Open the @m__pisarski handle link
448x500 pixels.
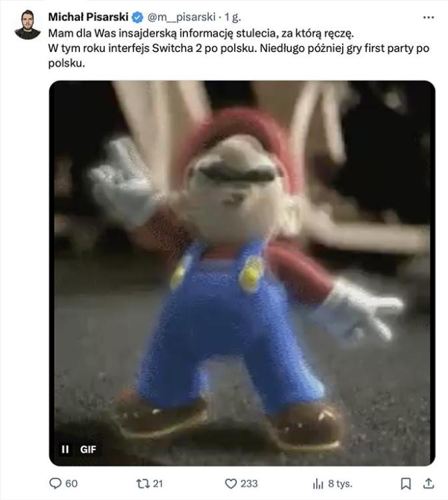(181, 17)
